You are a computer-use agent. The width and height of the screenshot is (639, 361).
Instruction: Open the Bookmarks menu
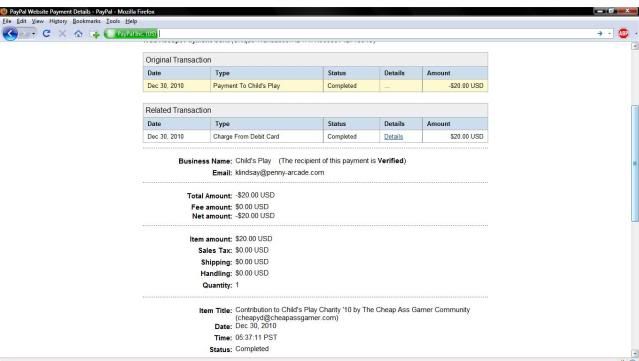(x=86, y=21)
